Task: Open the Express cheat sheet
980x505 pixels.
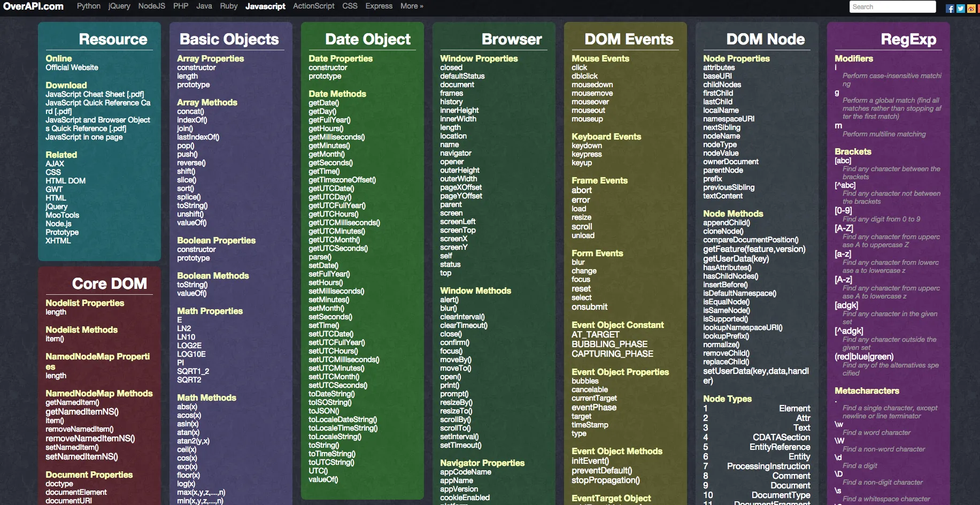Action: pyautogui.click(x=379, y=6)
